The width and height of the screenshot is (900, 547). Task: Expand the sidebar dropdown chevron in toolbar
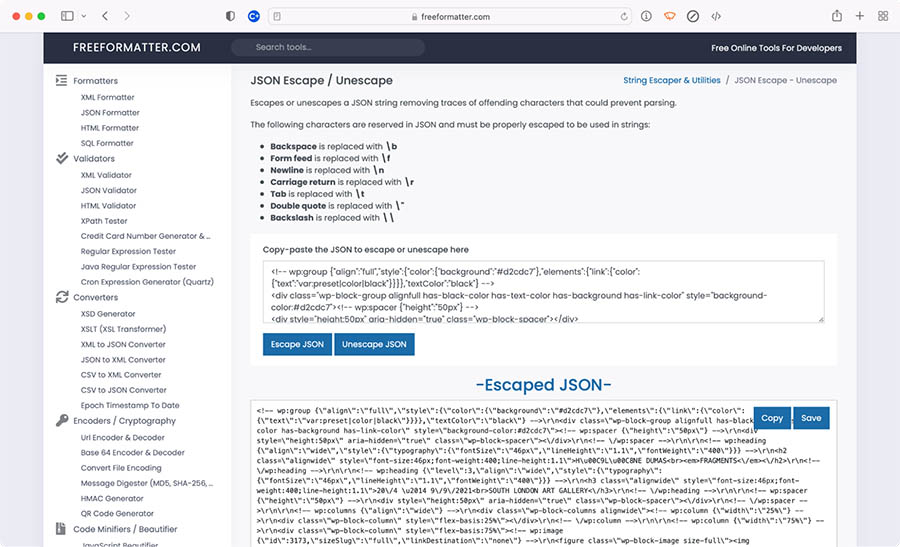point(83,16)
